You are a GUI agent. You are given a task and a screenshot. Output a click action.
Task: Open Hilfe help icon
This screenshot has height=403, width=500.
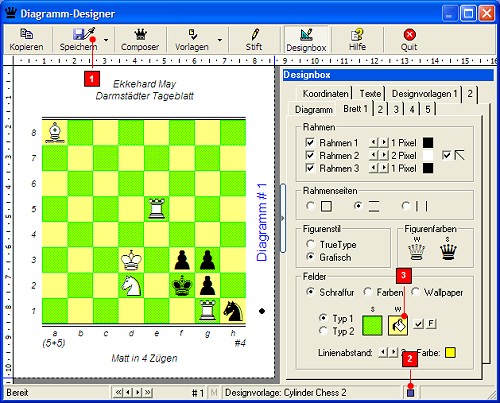pos(357,35)
